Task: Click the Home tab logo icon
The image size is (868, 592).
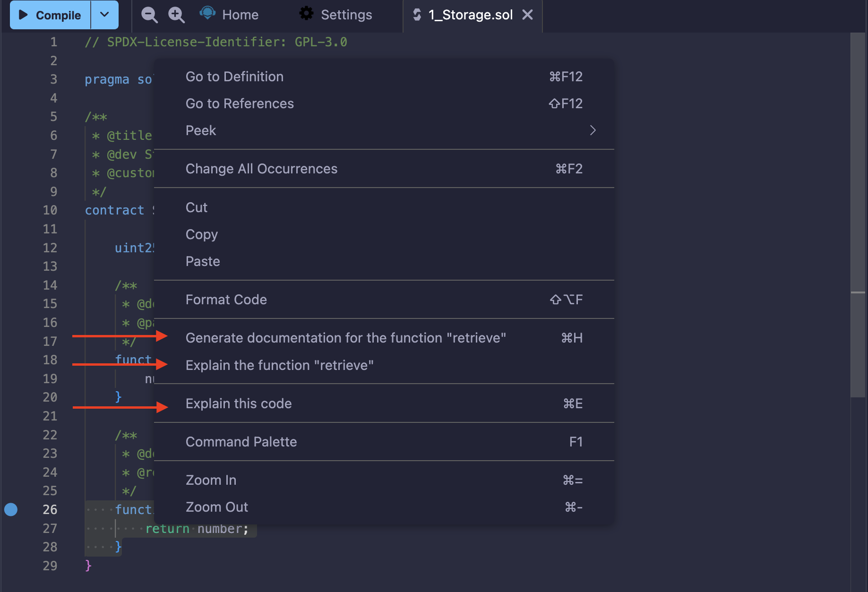Action: pos(207,13)
